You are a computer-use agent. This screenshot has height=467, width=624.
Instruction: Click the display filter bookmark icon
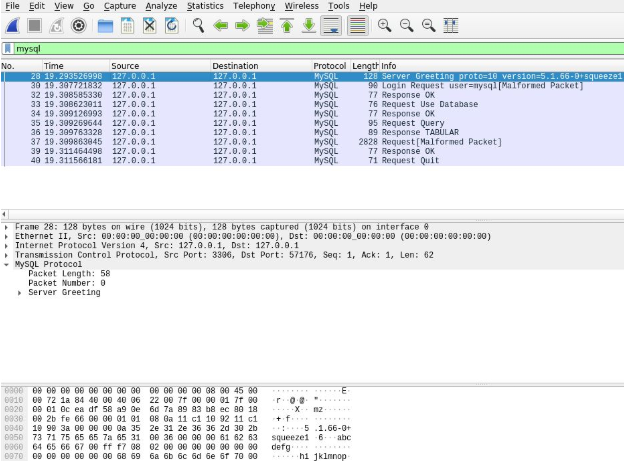pyautogui.click(x=8, y=48)
